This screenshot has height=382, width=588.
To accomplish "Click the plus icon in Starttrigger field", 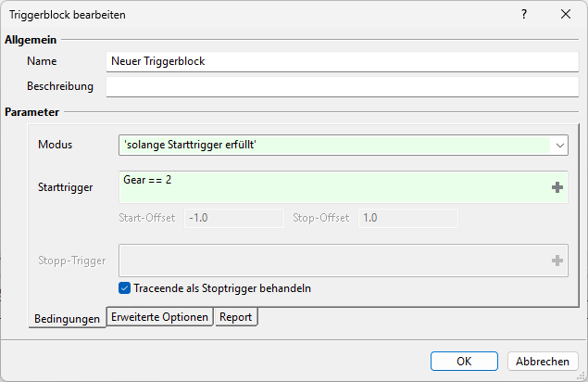I will 557,187.
